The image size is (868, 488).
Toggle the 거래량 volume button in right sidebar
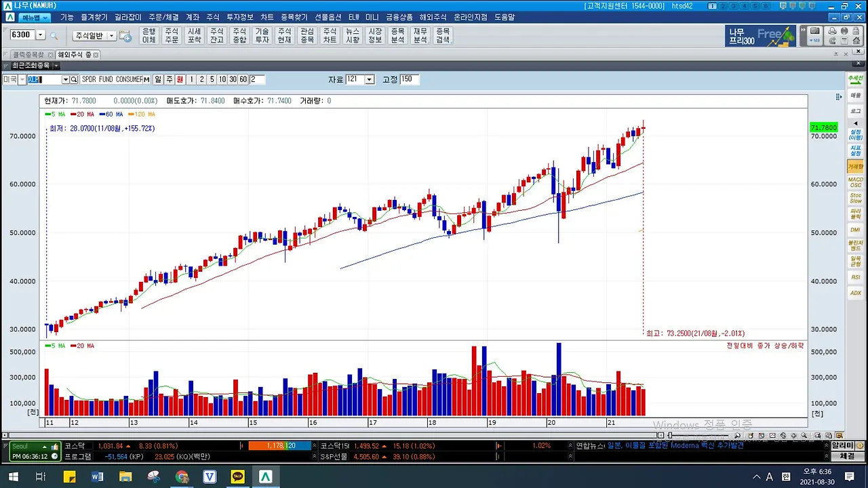tap(855, 166)
